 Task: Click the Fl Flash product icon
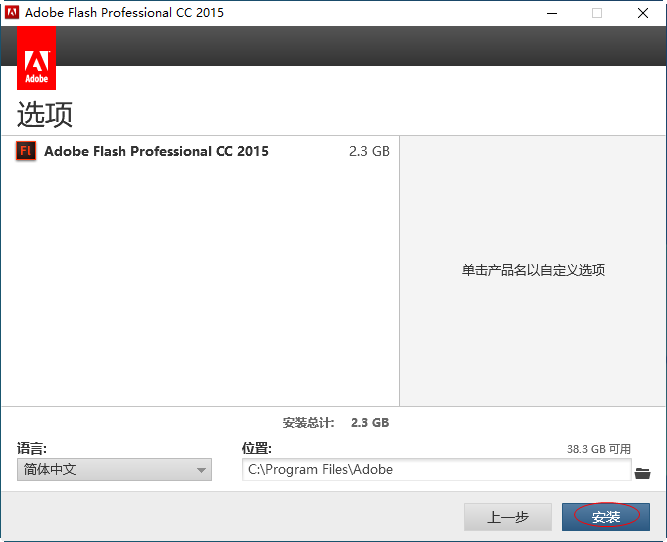26,152
